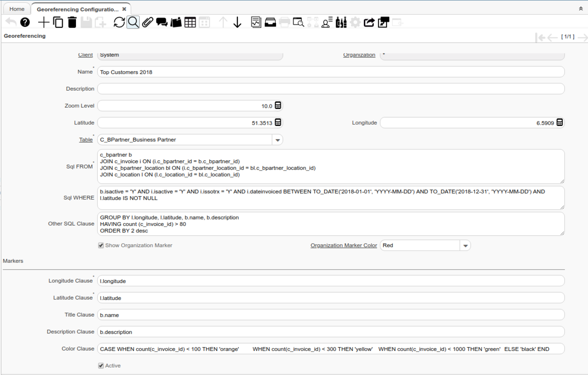588x375 pixels.
Task: Collapse the toolbar with top-right chevron
Action: [581, 9]
